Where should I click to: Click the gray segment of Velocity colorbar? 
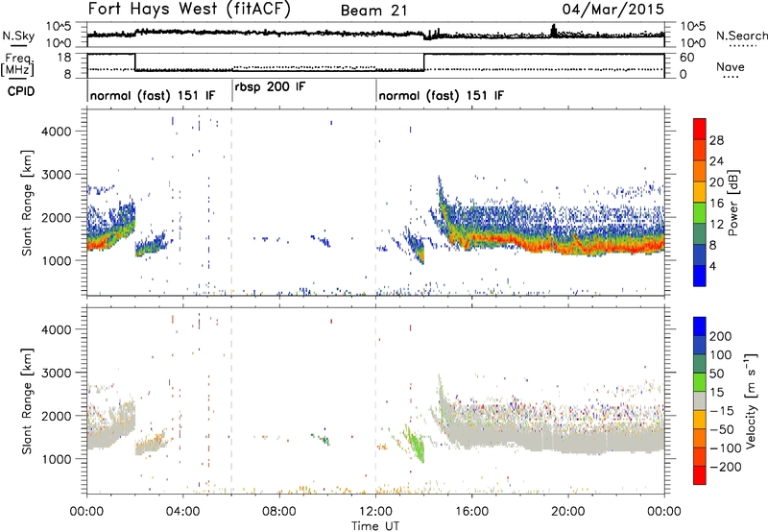(700, 400)
